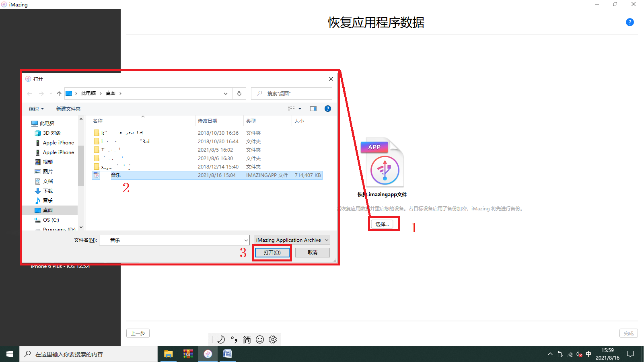Click IME 简 simplified toggle
This screenshot has width=644, height=362.
247,339
